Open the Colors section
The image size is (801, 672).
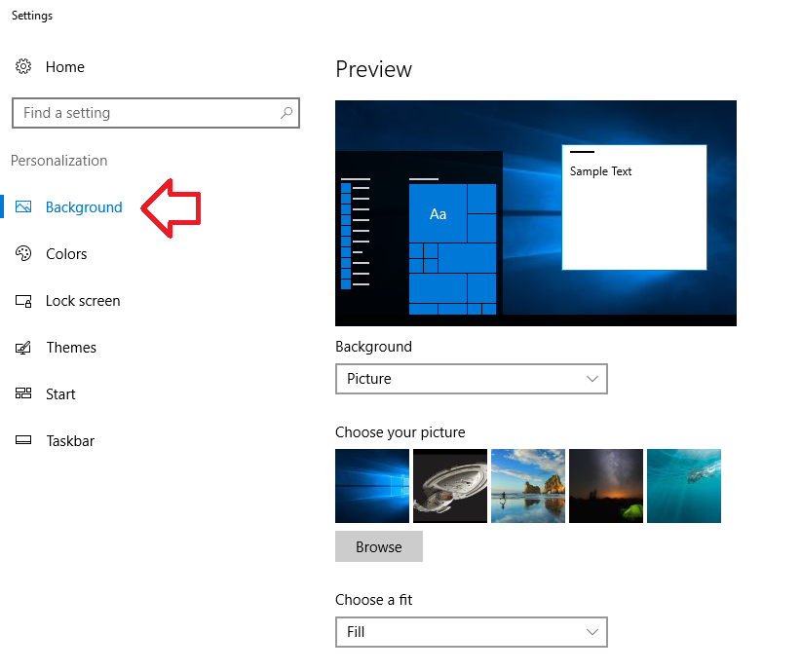pos(66,254)
